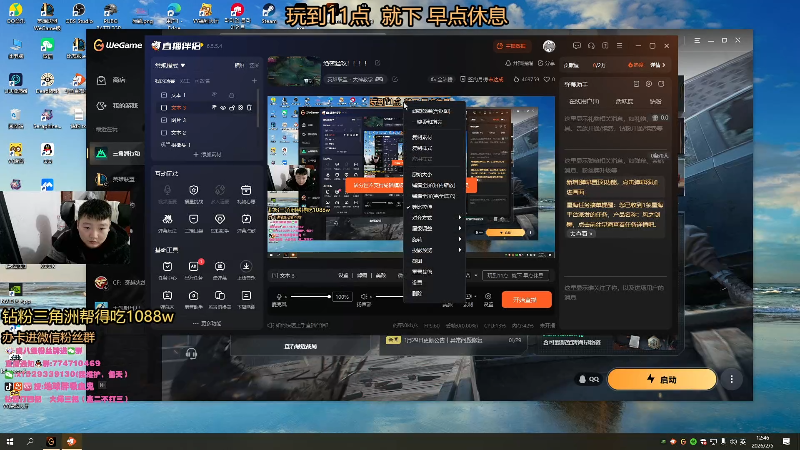Click the pencil edit icon beside stream title
Image resolution: width=800 pixels, height=450 pixels.
click(x=378, y=63)
